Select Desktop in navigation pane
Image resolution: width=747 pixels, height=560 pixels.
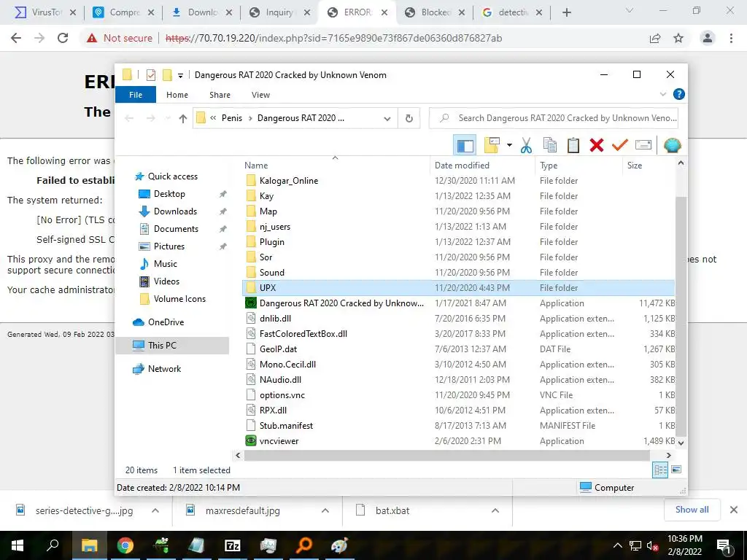click(x=169, y=194)
